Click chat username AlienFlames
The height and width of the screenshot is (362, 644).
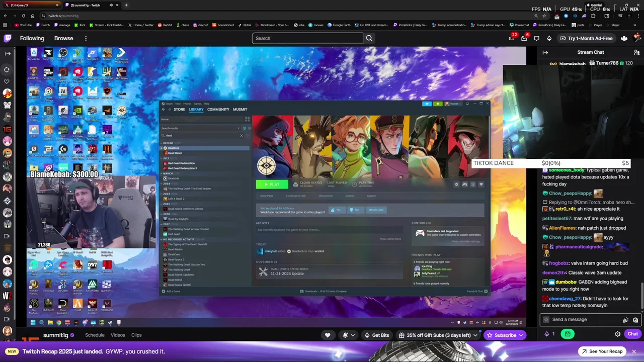562,228
